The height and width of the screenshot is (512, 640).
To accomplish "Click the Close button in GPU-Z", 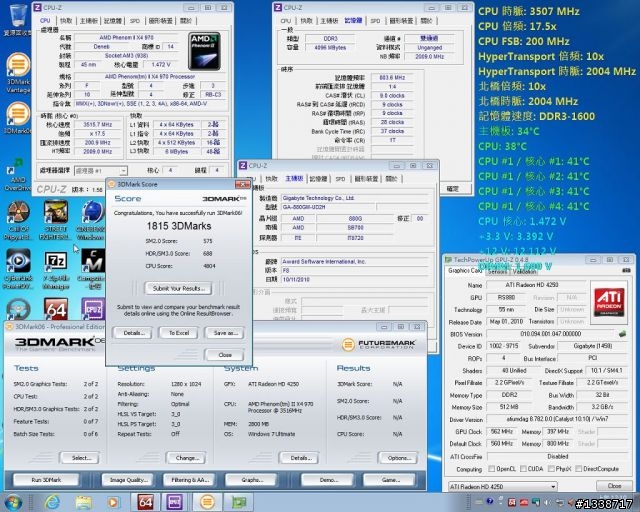I will [614, 486].
